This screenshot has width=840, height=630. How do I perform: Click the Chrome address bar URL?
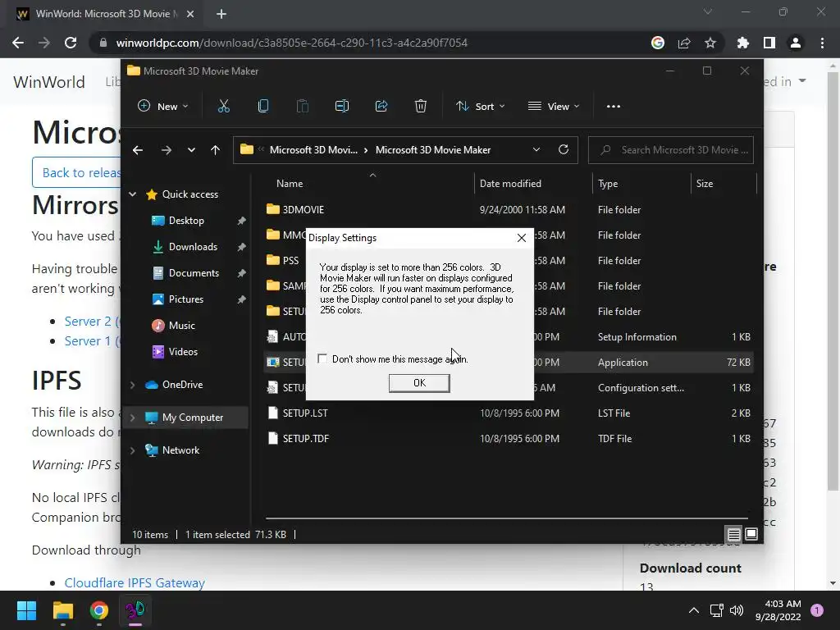tap(292, 43)
